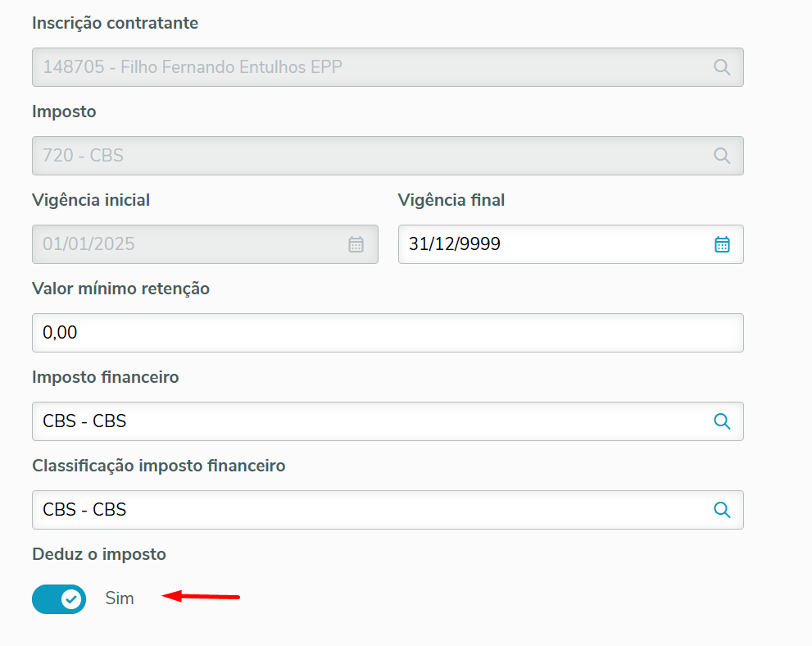812x646 pixels.
Task: Click the "Sim" label beside the toggle
Action: tap(120, 599)
